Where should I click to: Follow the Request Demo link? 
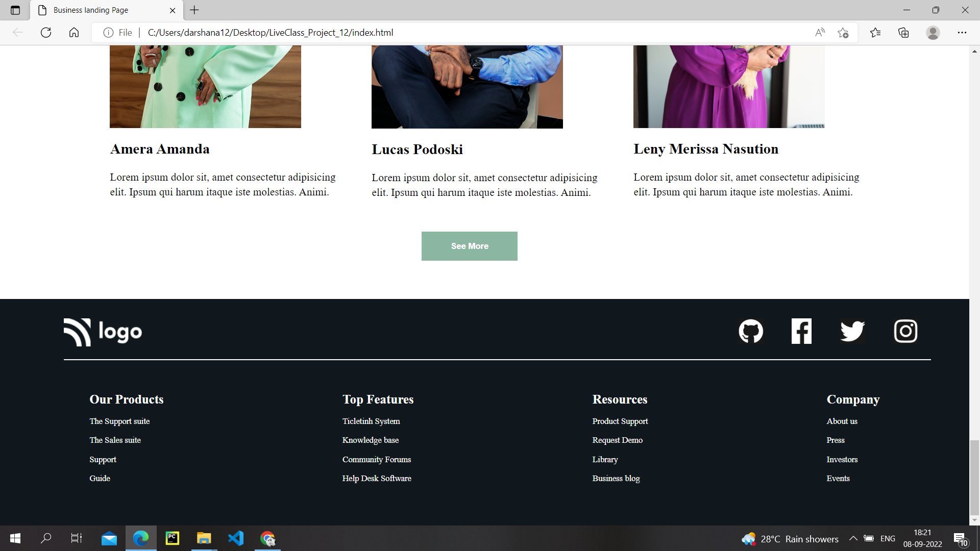617,440
